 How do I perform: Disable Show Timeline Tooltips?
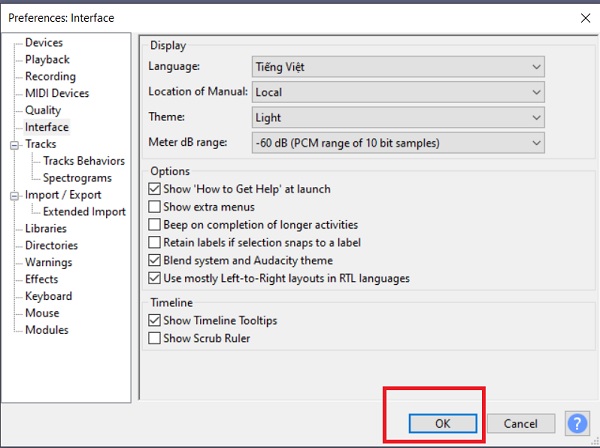(x=154, y=320)
